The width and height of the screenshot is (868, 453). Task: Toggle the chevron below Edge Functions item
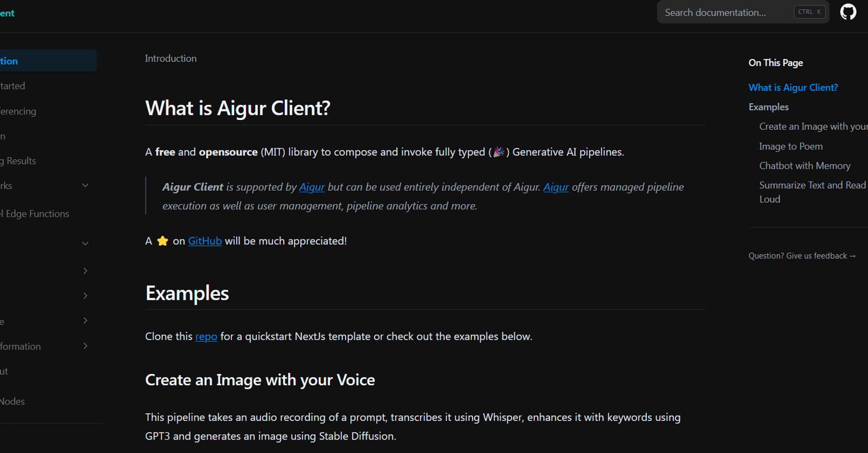coord(85,244)
